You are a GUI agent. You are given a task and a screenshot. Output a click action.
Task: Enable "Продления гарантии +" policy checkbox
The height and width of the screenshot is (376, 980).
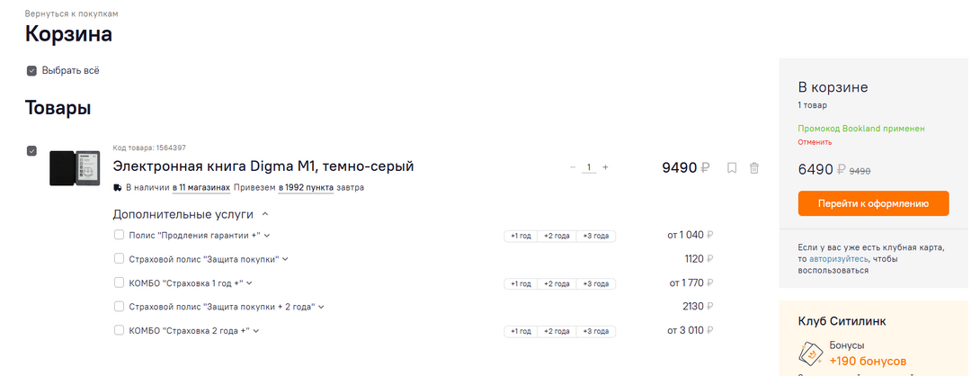pyautogui.click(x=119, y=236)
